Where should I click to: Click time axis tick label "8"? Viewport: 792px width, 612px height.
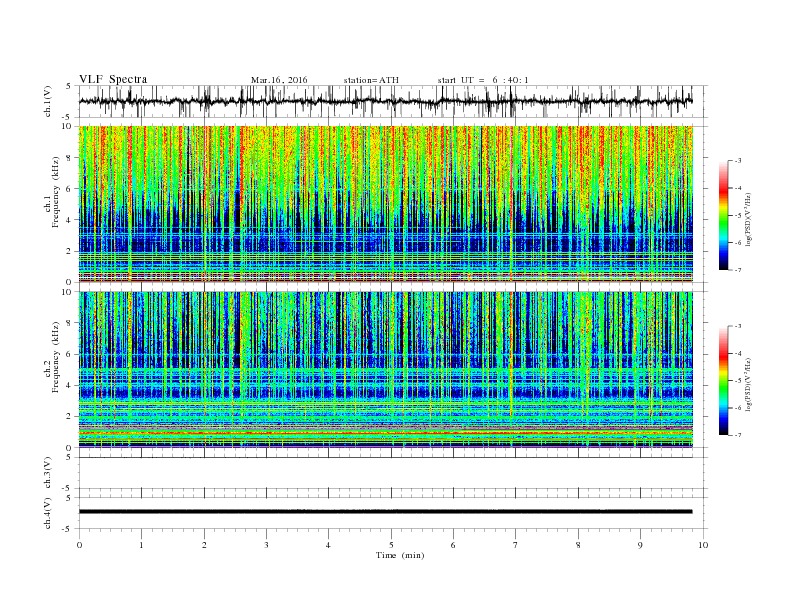(578, 545)
